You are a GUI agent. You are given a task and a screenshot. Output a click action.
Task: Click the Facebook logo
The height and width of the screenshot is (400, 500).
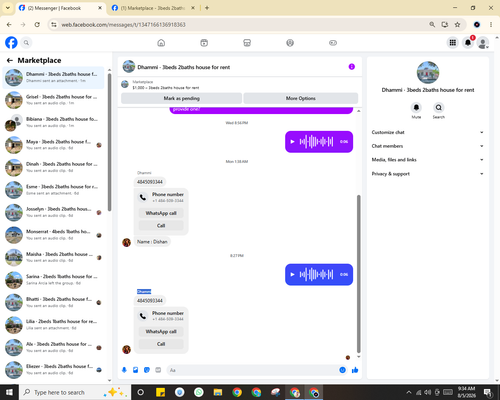[x=11, y=43]
